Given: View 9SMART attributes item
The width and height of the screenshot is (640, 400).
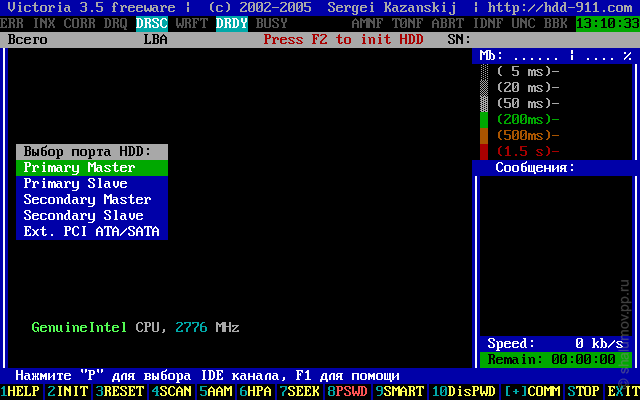Looking at the screenshot, I should coord(399,391).
